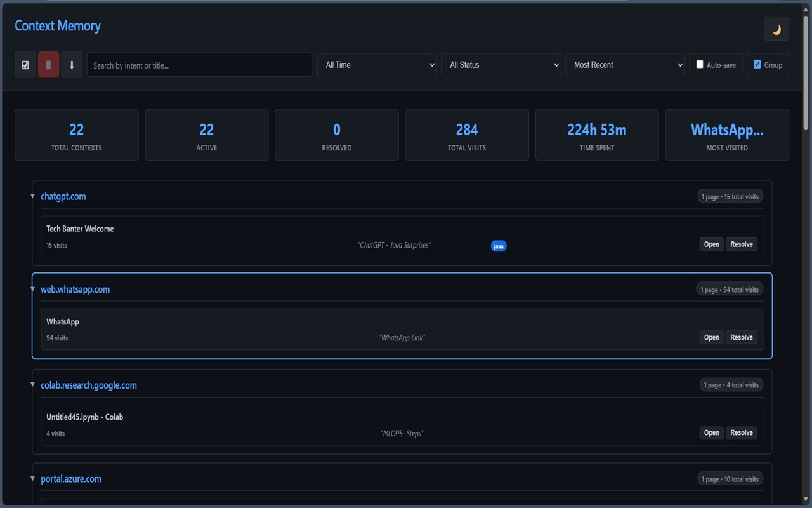
Task: Click the Total Visits stat card
Action: click(467, 135)
